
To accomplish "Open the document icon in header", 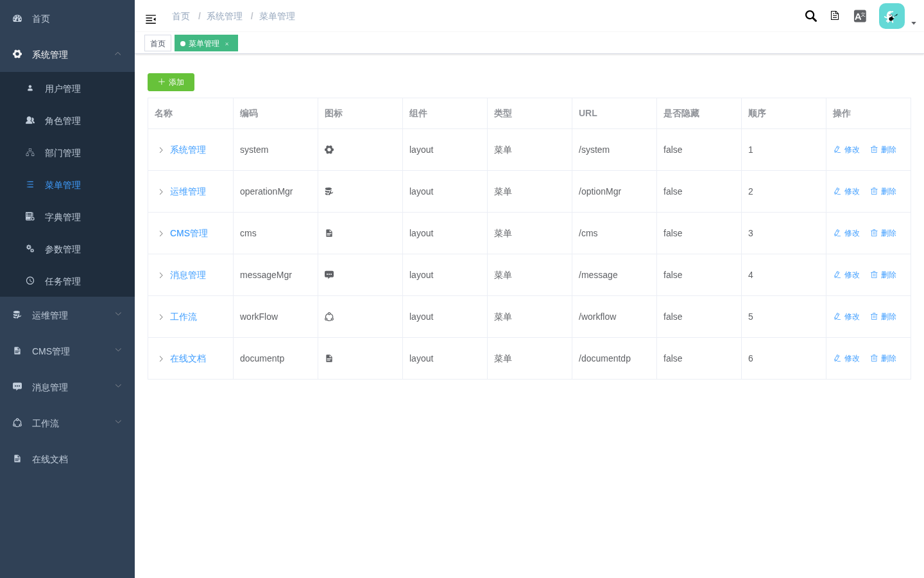I will (x=835, y=16).
